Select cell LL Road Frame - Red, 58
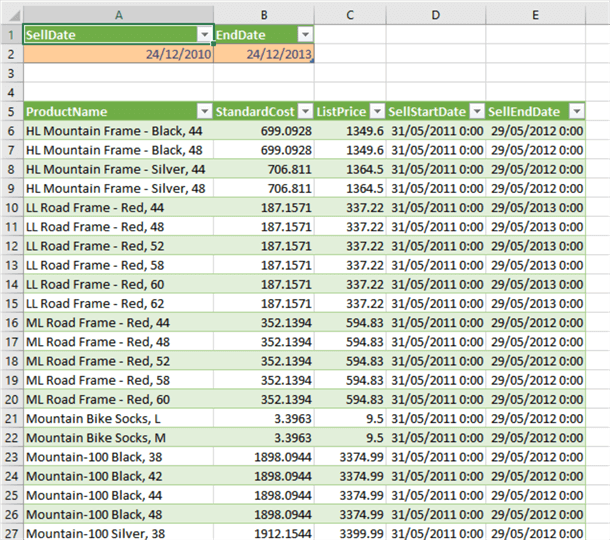Image resolution: width=610 pixels, height=540 pixels. pyautogui.click(x=119, y=265)
